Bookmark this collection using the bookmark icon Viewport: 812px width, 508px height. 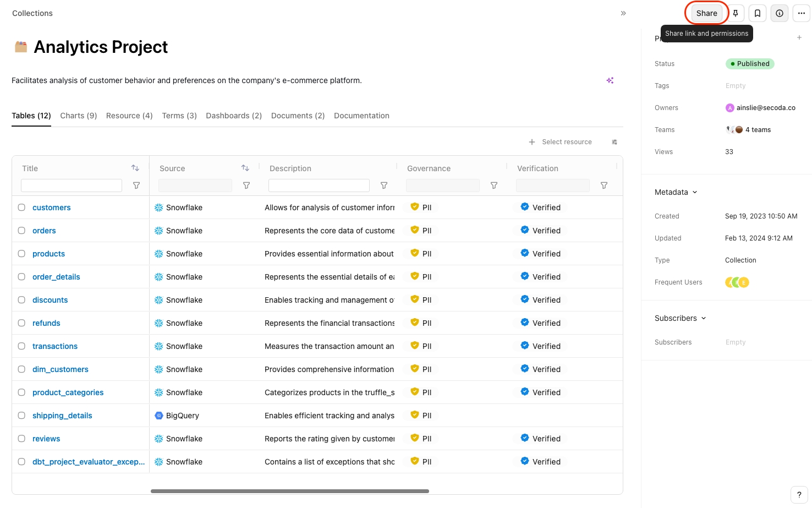click(758, 13)
